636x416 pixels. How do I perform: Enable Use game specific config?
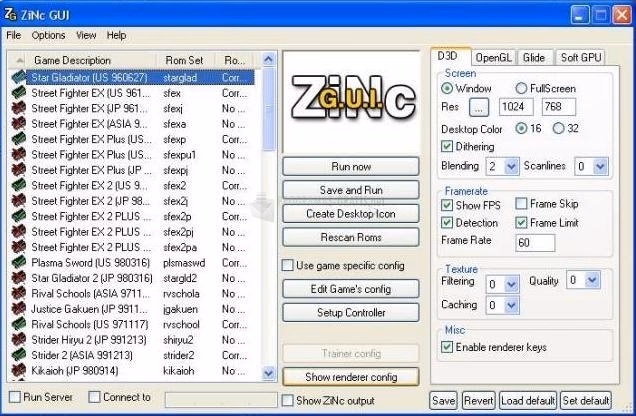click(x=288, y=266)
